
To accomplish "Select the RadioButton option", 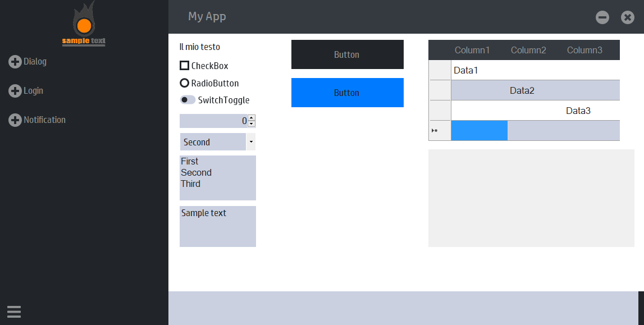I will pos(184,83).
